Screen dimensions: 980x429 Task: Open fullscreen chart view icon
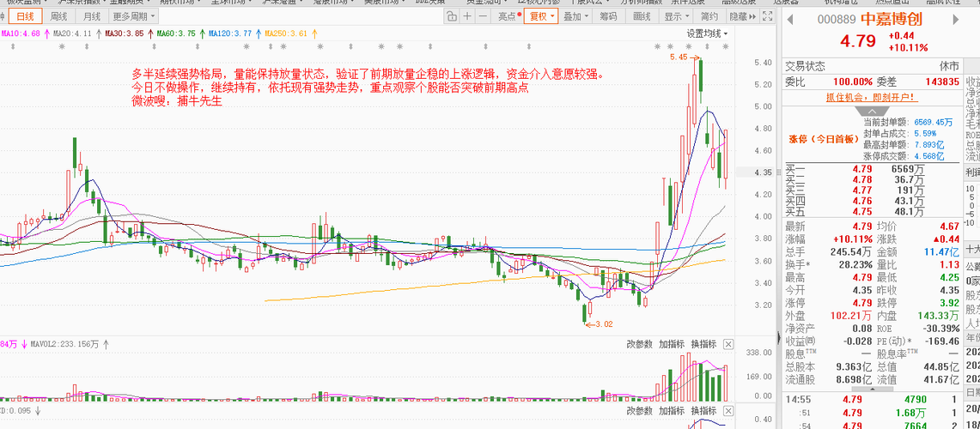[768, 17]
